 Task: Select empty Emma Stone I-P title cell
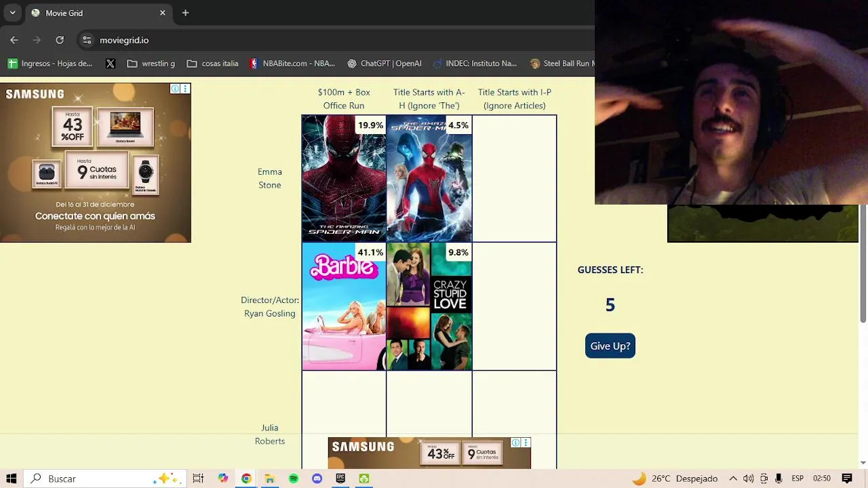(515, 178)
